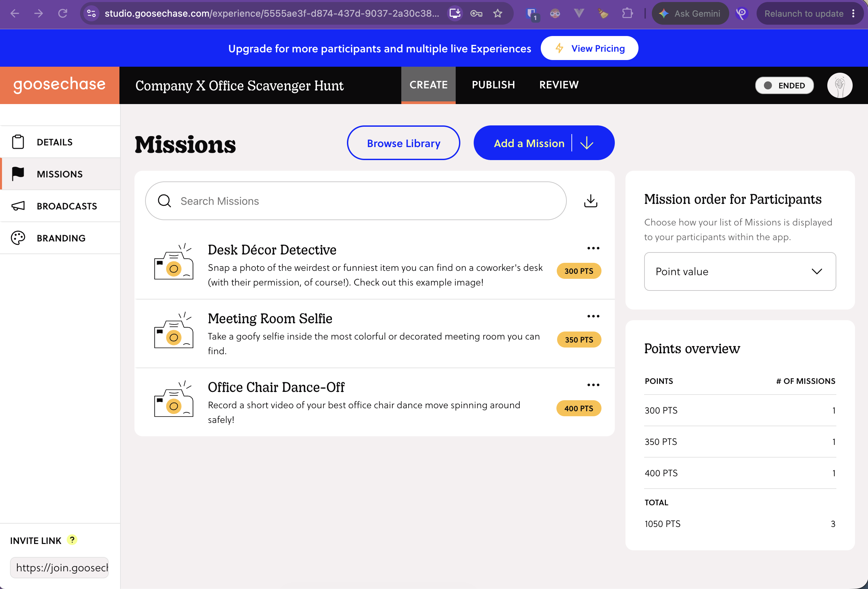This screenshot has height=589, width=868.
Task: Click the Meeting Room Selfie camera icon
Action: coord(174,330)
